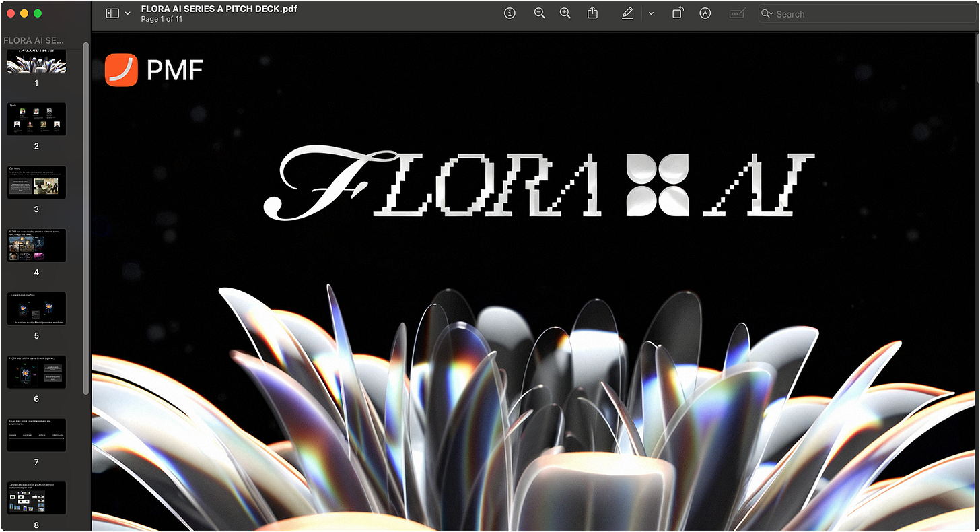Image resolution: width=980 pixels, height=532 pixels.
Task: Open the form filling toolbar icon
Action: pyautogui.click(x=737, y=13)
